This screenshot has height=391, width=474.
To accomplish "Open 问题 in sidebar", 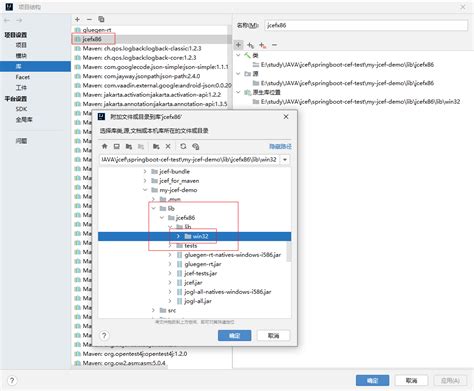I will pyautogui.click(x=21, y=141).
